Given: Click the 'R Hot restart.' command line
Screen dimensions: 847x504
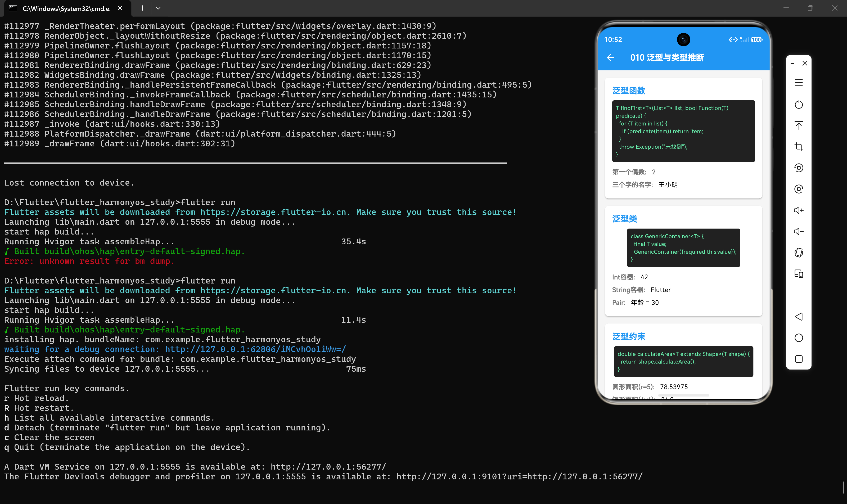Looking at the screenshot, I should (39, 408).
